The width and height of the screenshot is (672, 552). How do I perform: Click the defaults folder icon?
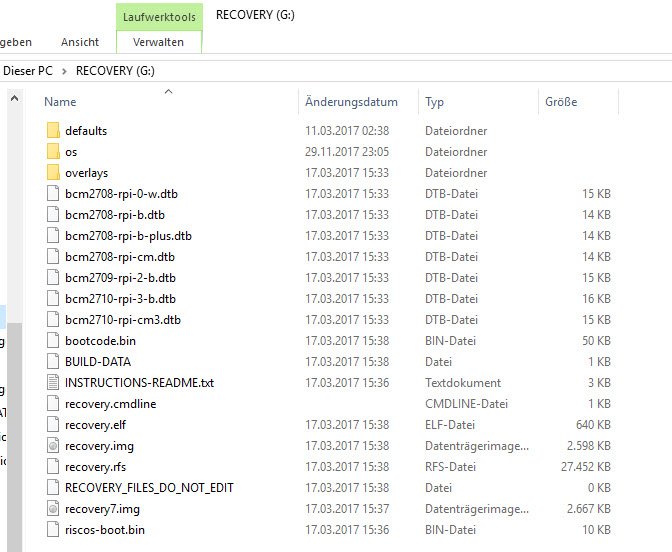53,130
